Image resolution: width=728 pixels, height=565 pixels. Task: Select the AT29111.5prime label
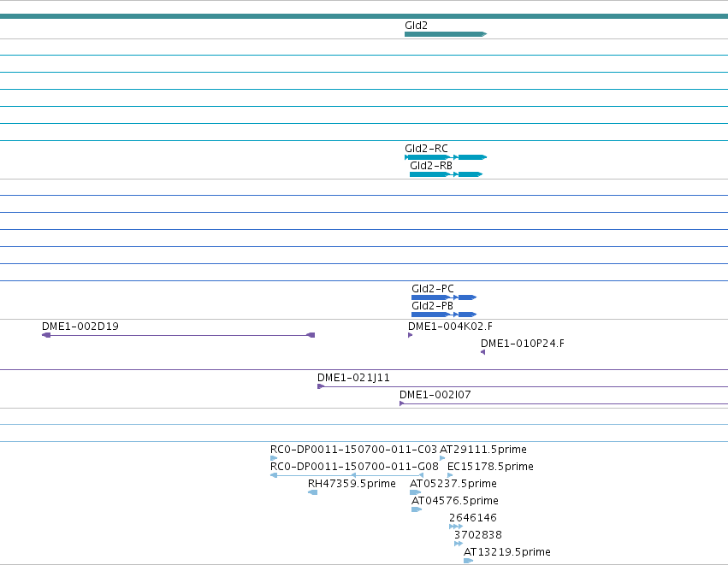pos(482,450)
